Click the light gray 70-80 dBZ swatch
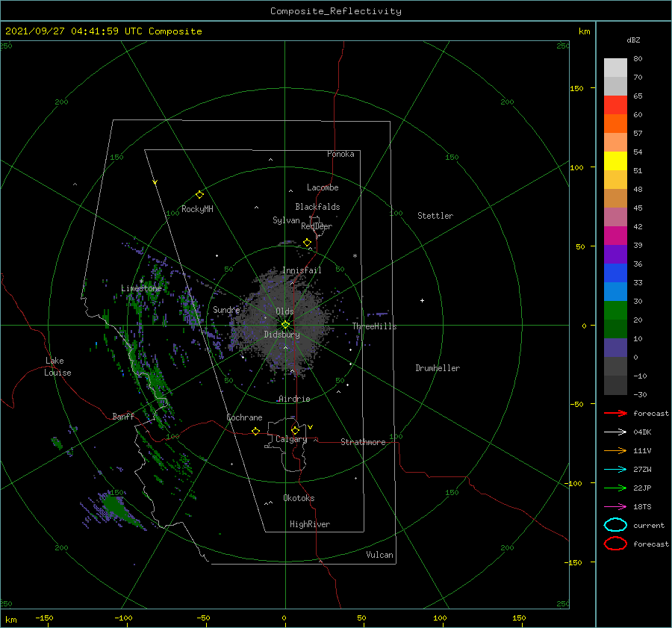The height and width of the screenshot is (628, 672). click(x=615, y=68)
